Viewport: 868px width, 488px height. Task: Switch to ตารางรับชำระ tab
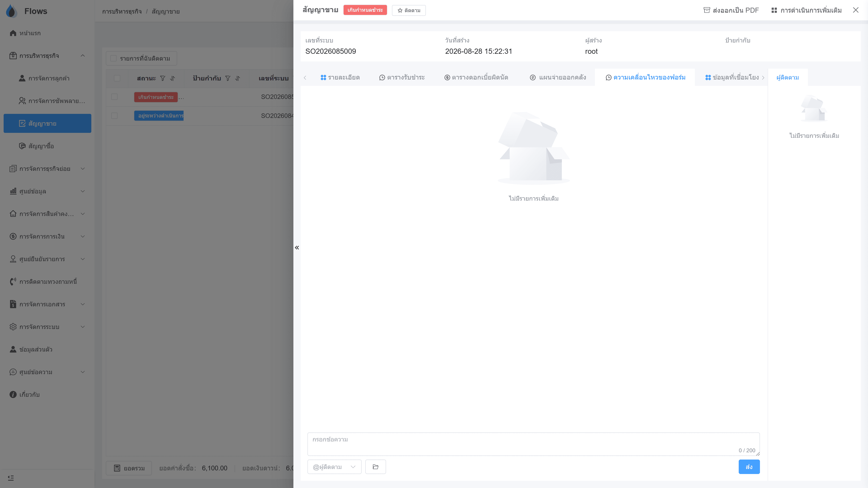pyautogui.click(x=402, y=77)
